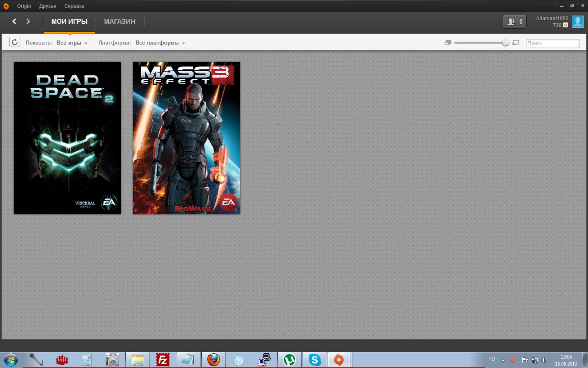Select the Dead Space 2 game cover
This screenshot has height=368, width=588.
coord(67,138)
